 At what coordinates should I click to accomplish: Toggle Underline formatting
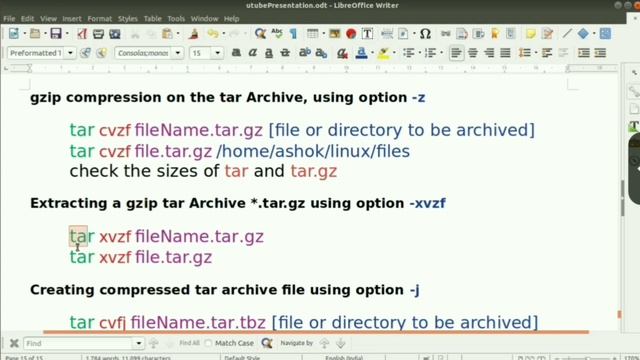click(x=269, y=53)
